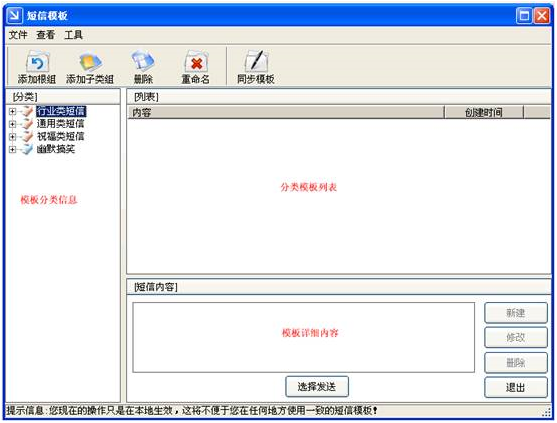557x423 pixels.
Task: Click the 行业类短信 category folder icon
Action: pos(27,111)
